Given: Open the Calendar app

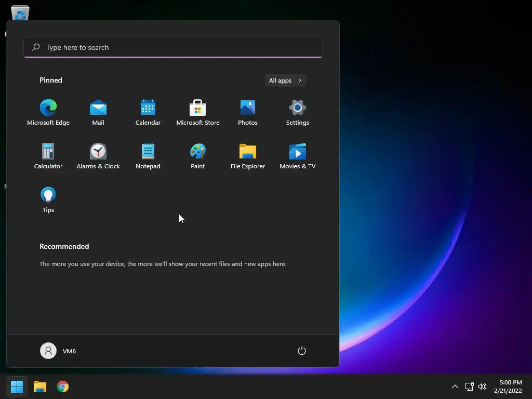Looking at the screenshot, I should (x=148, y=113).
